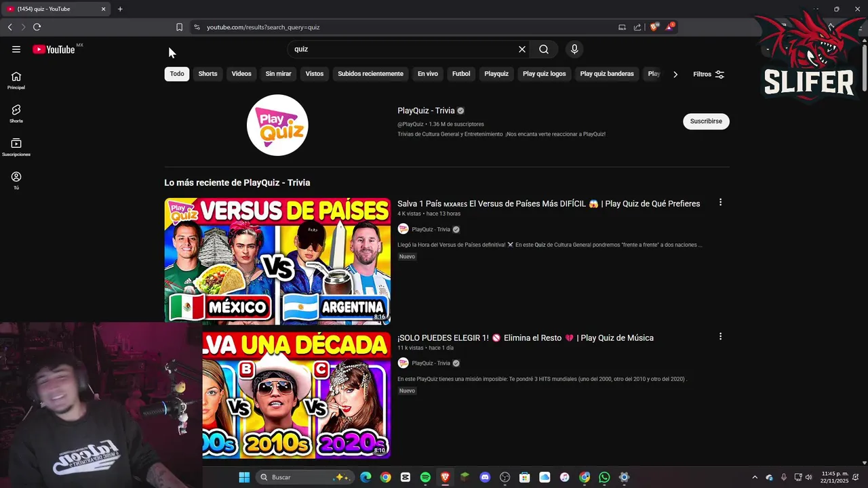Open the YouTube hamburger guide menu

pyautogui.click(x=16, y=49)
